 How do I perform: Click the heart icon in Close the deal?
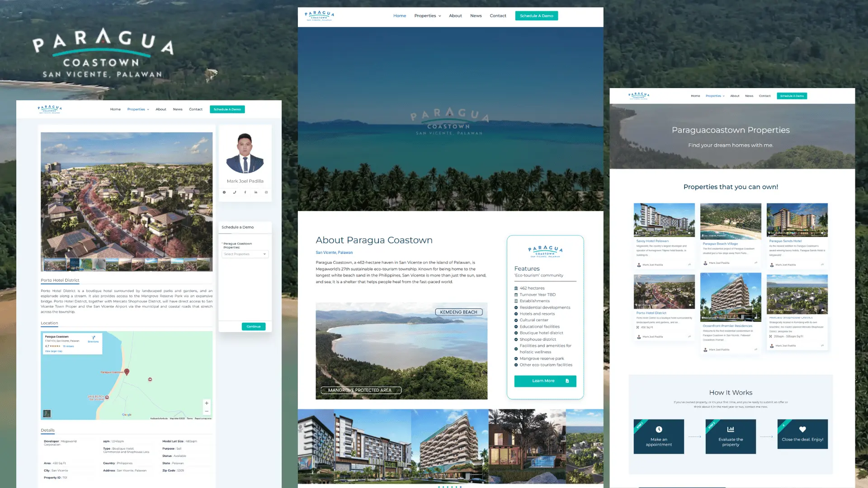coord(802,429)
